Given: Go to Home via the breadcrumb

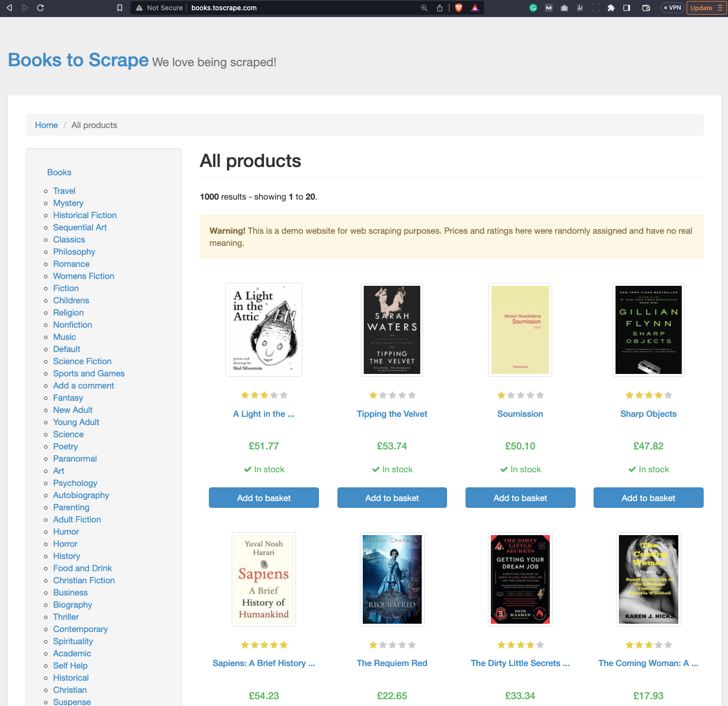Looking at the screenshot, I should [x=46, y=125].
